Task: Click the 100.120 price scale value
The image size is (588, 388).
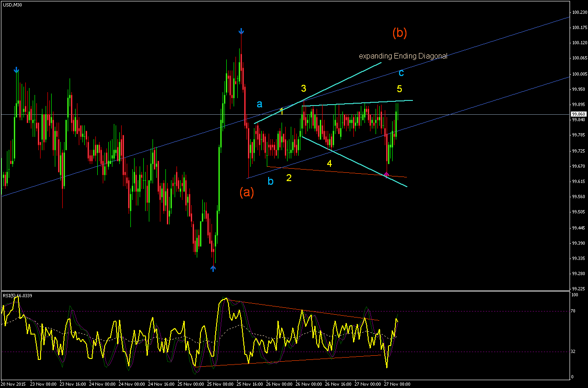Action: click(x=579, y=43)
